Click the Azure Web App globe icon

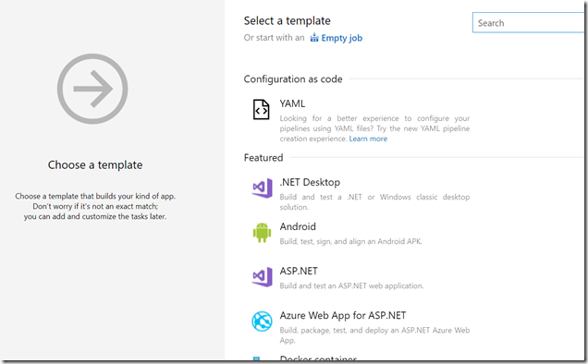(x=262, y=322)
